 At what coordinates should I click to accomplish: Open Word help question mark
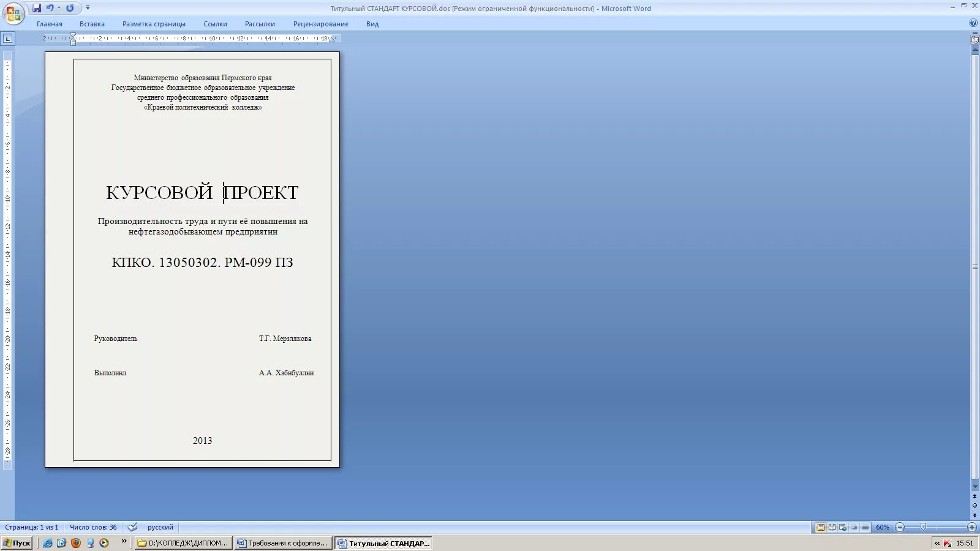973,23
